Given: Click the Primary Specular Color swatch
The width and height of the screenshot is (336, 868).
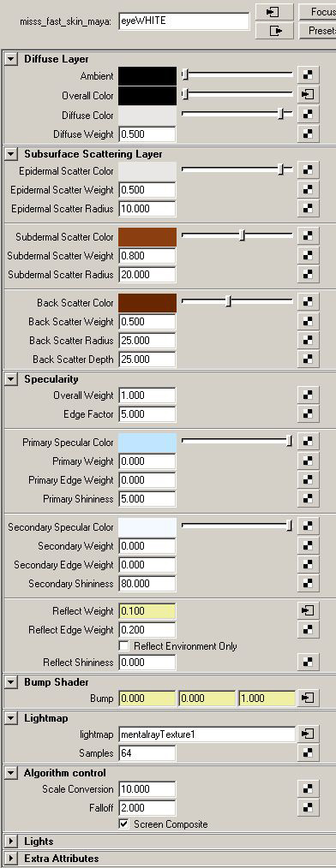Looking at the screenshot, I should click(147, 443).
